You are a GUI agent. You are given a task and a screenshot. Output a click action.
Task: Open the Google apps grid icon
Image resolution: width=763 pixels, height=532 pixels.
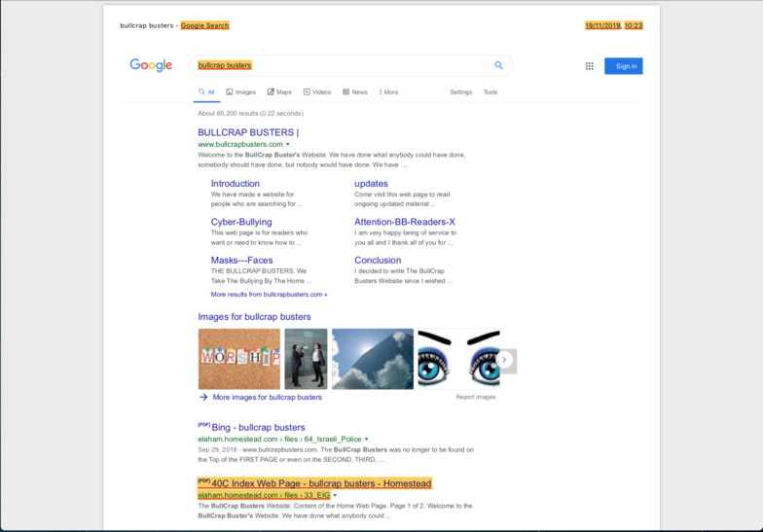click(x=590, y=66)
